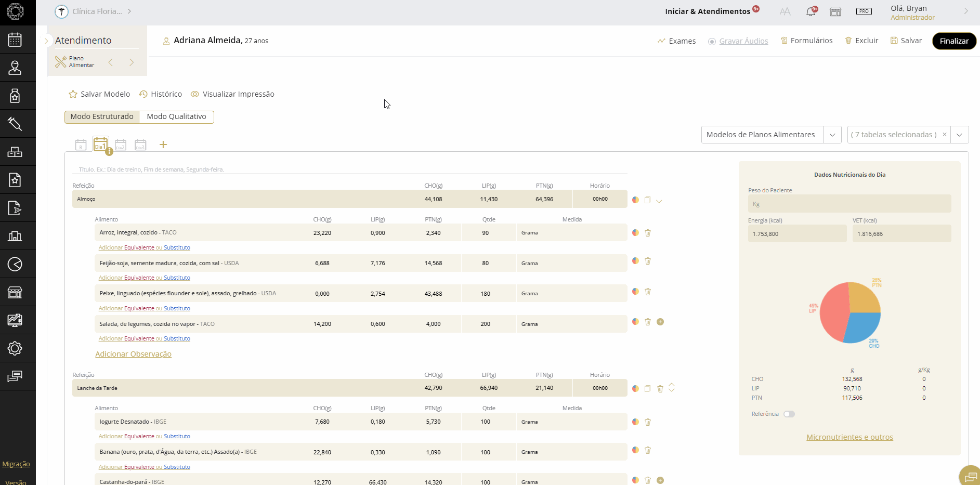
Task: Delete the Lanche da Tarde meal
Action: coord(660,388)
